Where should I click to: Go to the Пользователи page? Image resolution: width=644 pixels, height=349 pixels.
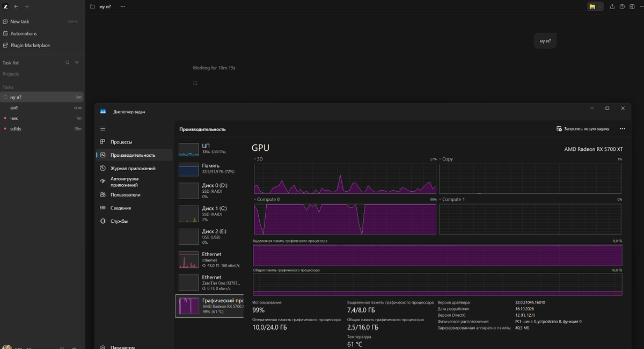pos(135,195)
